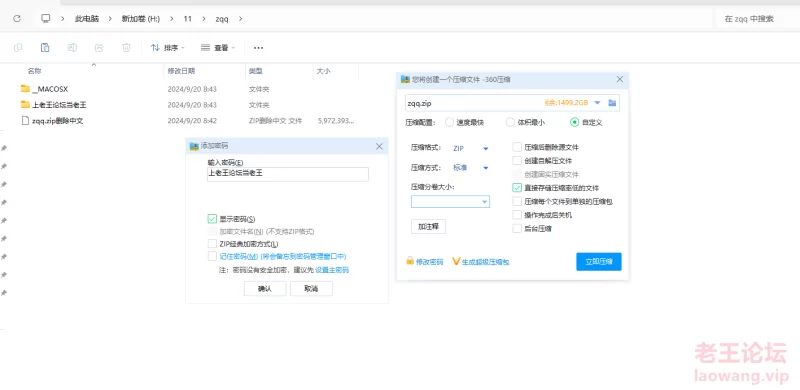The height and width of the screenshot is (390, 800).
Task: Click the 立即压缩 button
Action: tap(599, 261)
